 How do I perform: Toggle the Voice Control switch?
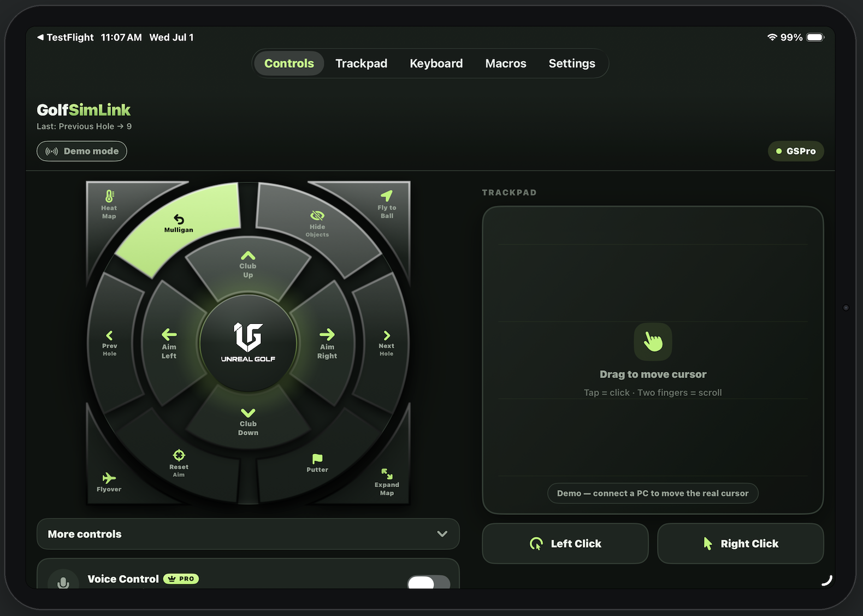[429, 582]
